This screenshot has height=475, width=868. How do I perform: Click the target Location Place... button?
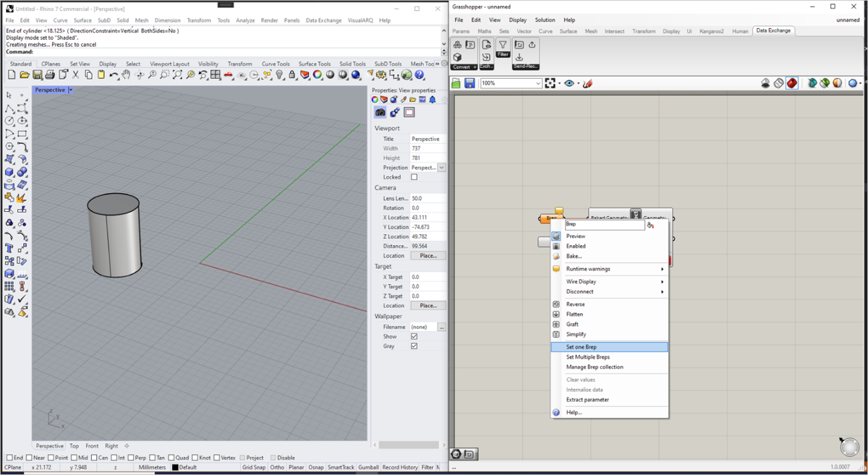[428, 306]
